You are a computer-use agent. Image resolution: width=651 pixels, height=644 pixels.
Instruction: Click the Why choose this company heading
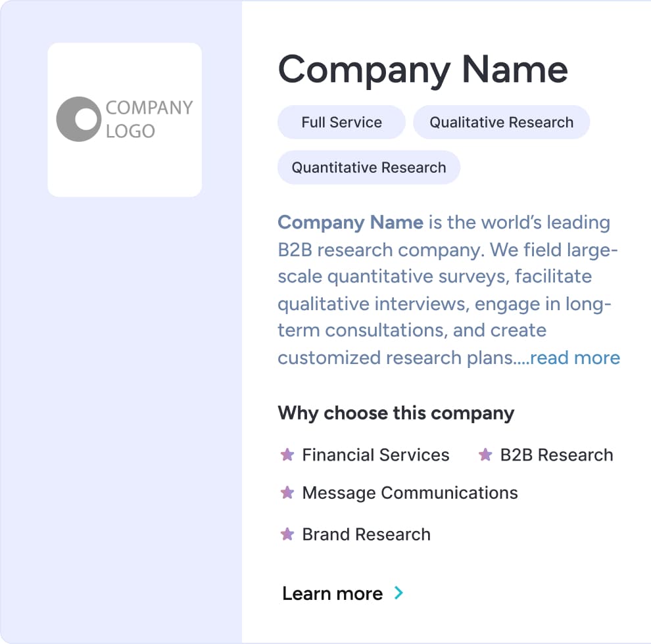click(396, 413)
